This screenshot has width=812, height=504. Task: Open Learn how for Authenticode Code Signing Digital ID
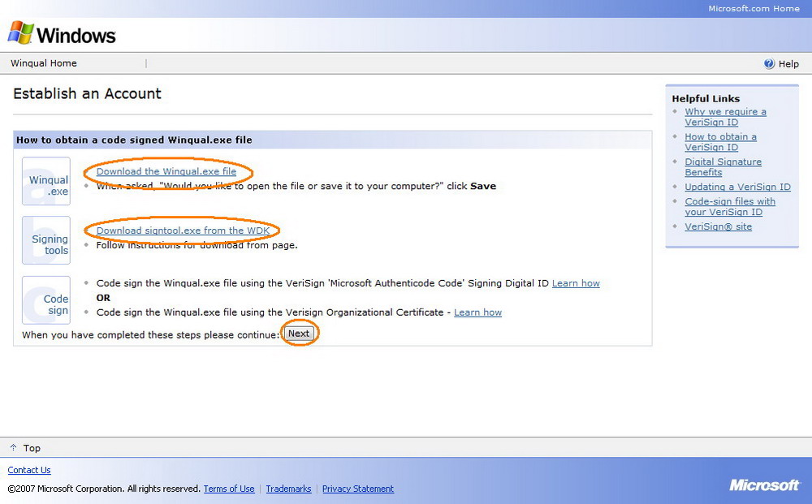pos(576,283)
